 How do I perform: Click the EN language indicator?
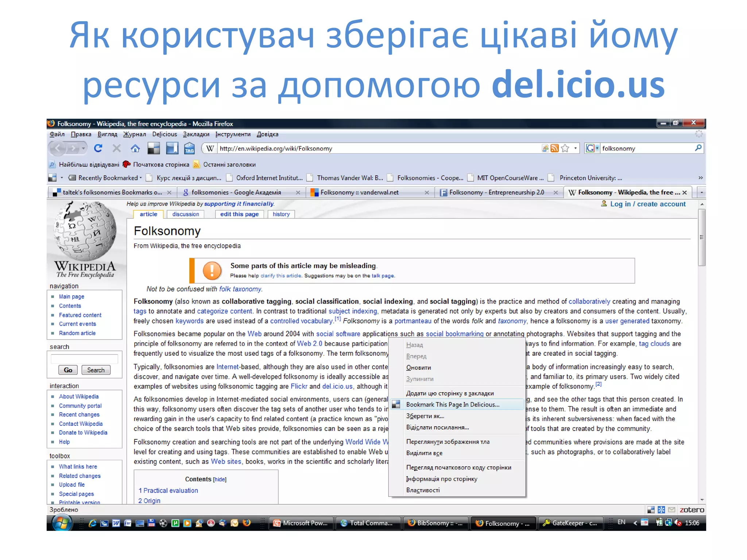(x=621, y=522)
